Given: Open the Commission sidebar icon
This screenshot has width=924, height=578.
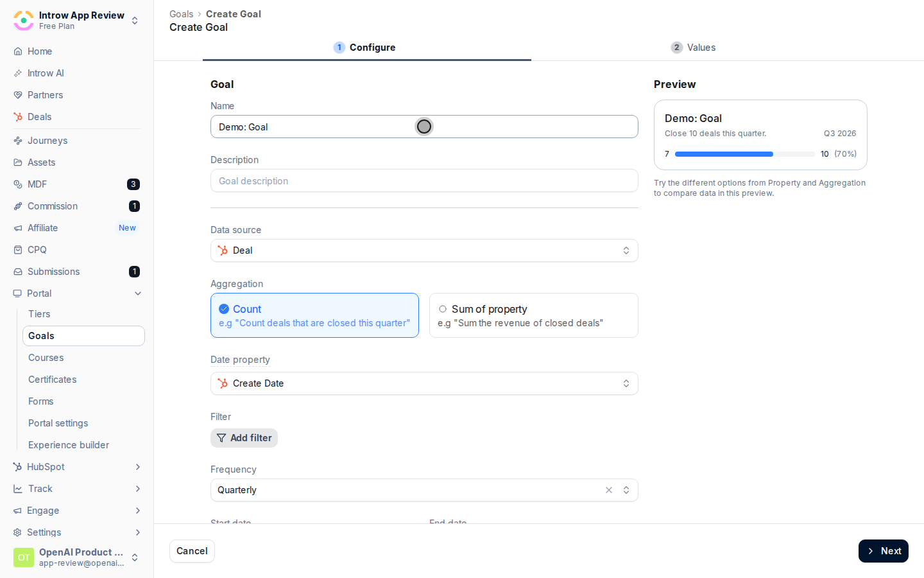Looking at the screenshot, I should tap(18, 206).
